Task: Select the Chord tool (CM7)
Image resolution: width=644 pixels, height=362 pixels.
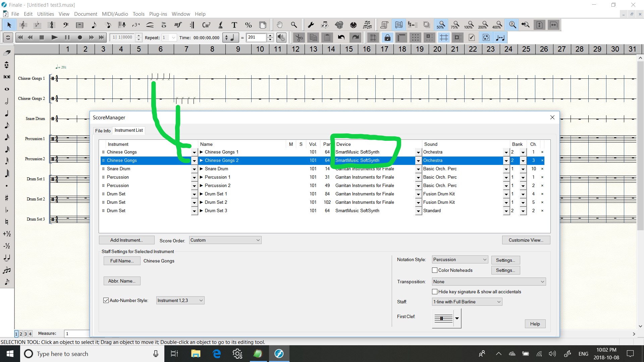Action: [x=206, y=25]
